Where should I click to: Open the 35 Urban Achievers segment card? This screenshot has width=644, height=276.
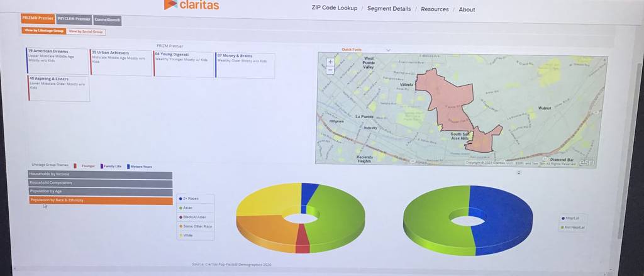click(121, 62)
